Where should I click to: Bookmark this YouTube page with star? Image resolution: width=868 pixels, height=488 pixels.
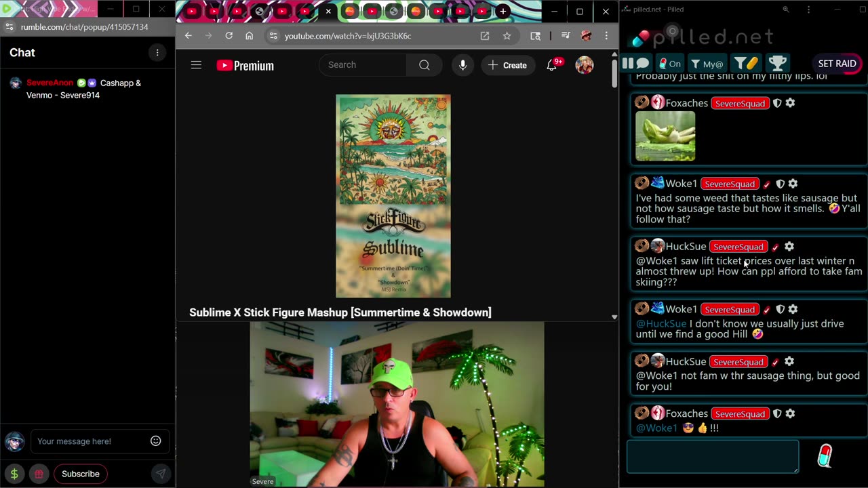point(507,36)
